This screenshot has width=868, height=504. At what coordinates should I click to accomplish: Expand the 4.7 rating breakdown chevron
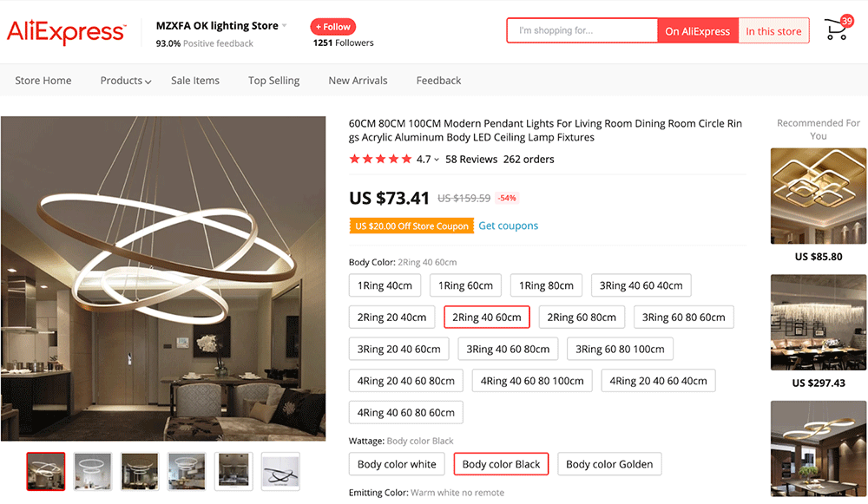(437, 160)
